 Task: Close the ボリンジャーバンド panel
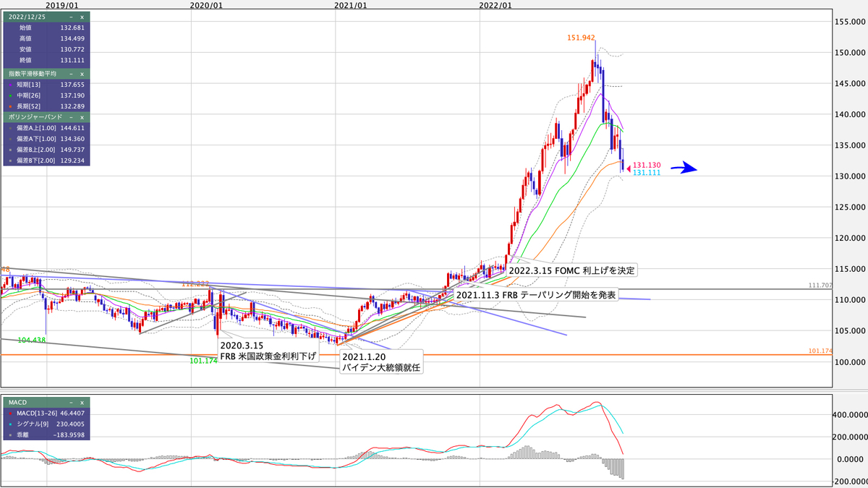coord(80,116)
